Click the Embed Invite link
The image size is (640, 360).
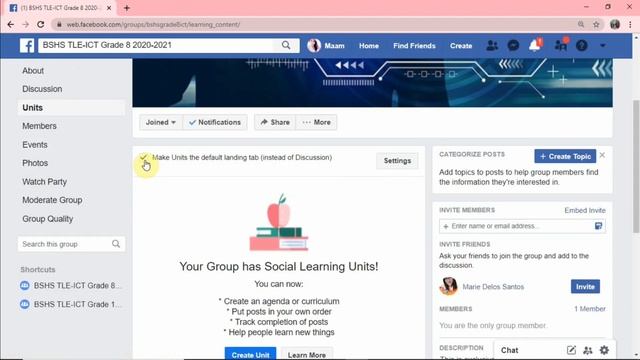[x=585, y=210]
